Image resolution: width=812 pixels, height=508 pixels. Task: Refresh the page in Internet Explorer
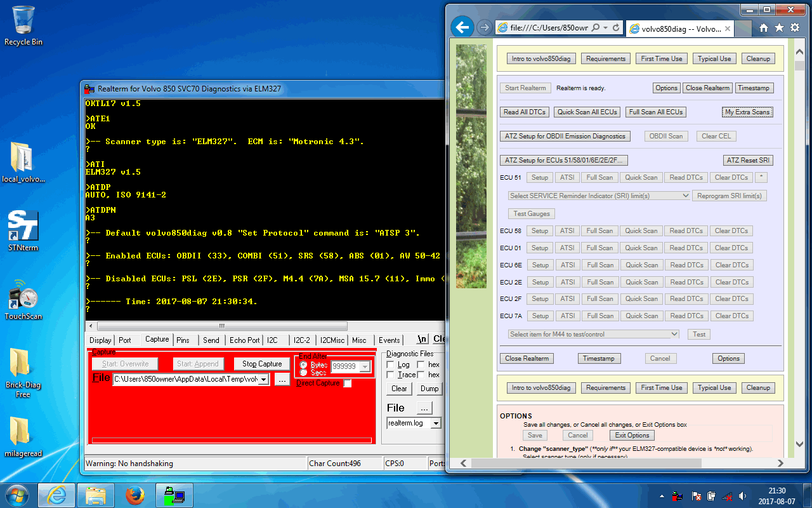point(615,28)
